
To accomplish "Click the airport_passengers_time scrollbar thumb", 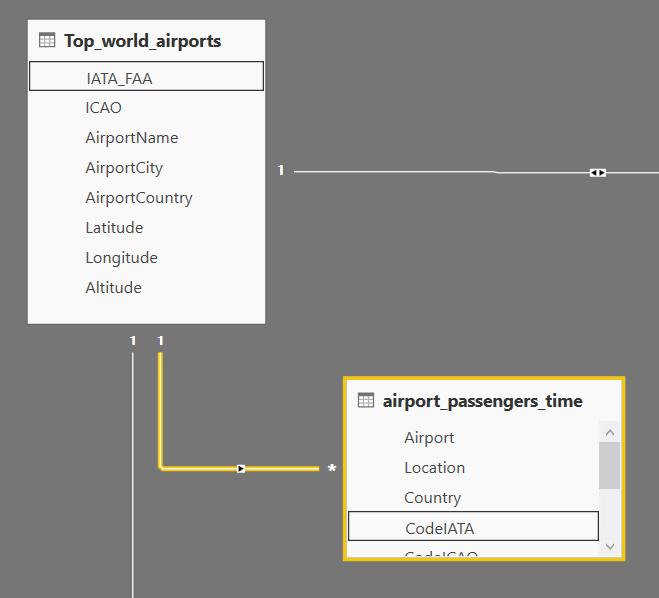I will point(609,464).
